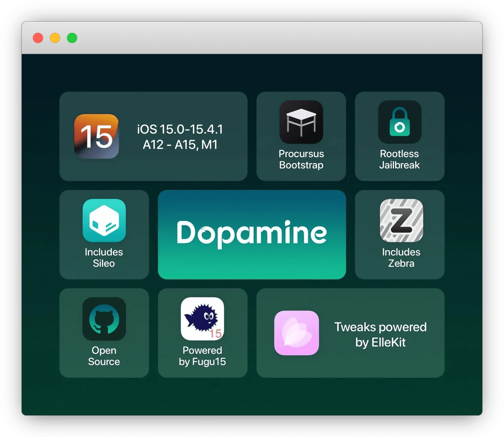504x437 pixels.
Task: Click the "Rootless Jailbreak" label
Action: [x=400, y=159]
